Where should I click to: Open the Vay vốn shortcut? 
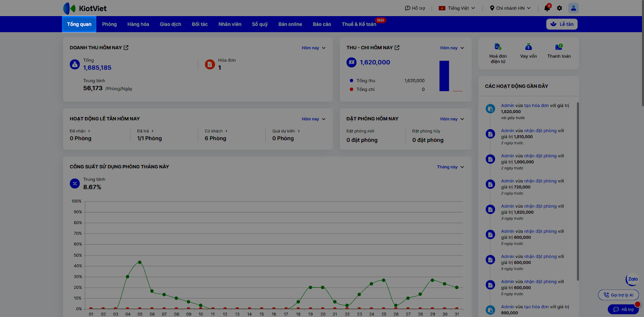[x=528, y=51]
